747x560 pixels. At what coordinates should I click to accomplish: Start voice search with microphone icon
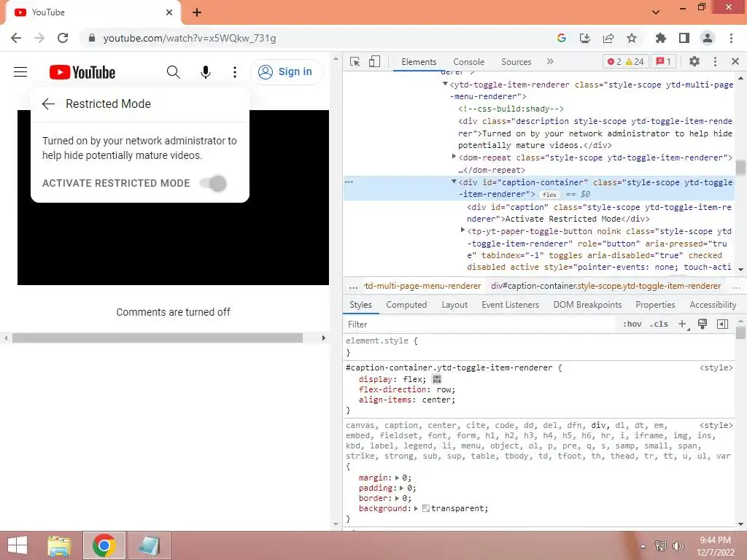(x=205, y=72)
